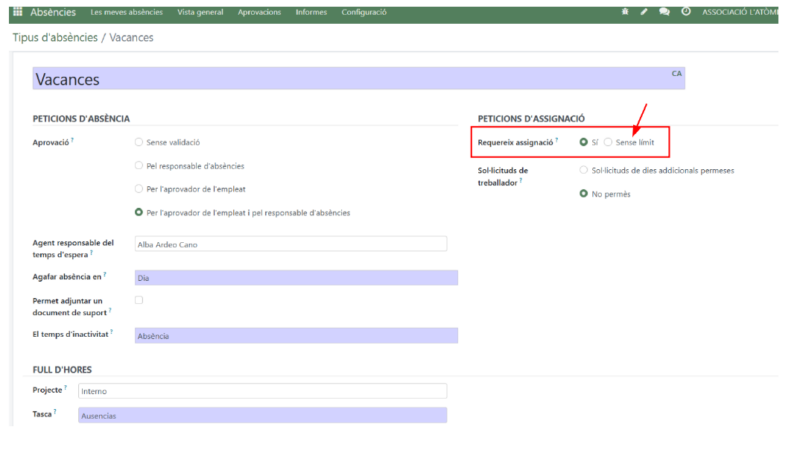The image size is (800, 456).
Task: Select 'Sol·licituds de dies addicionals permeses' option
Action: click(x=584, y=170)
